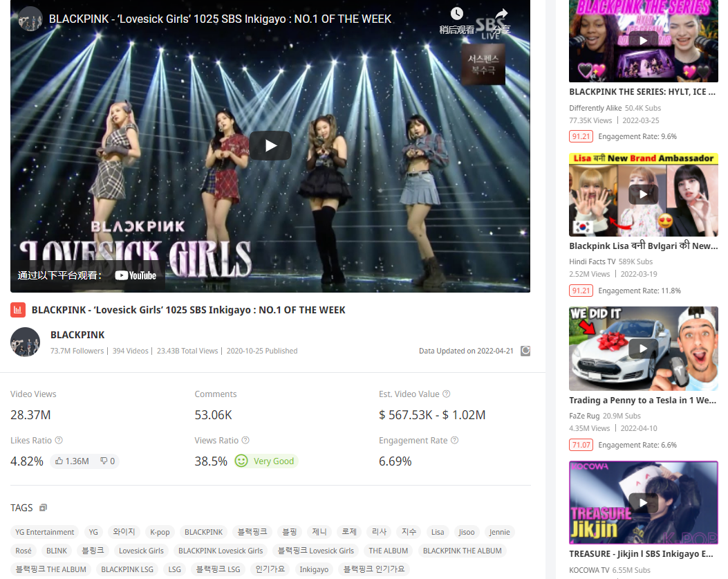Image resolution: width=728 pixels, height=579 pixels.
Task: Copy tags using icon next to TAGS
Action: (x=43, y=508)
